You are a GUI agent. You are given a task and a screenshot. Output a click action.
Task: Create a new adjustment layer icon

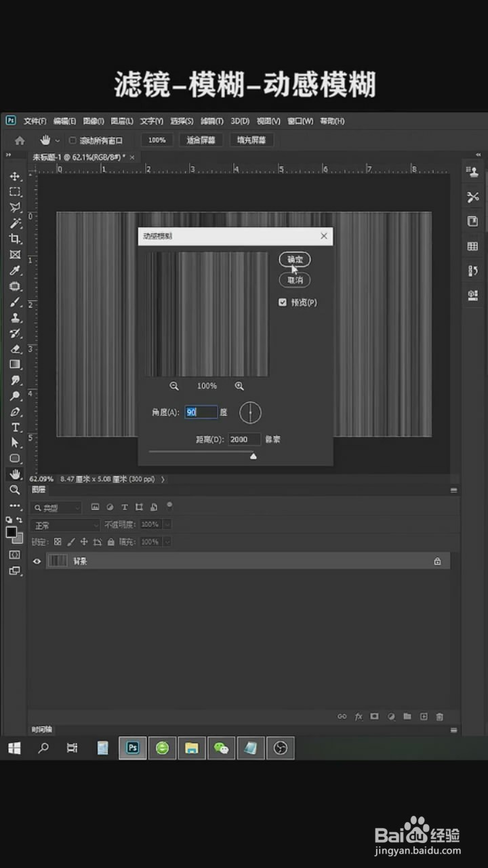coord(391,717)
